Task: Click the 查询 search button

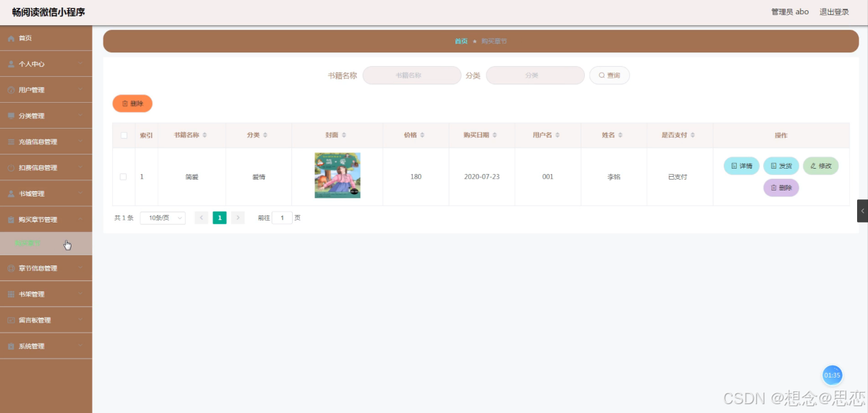Action: [x=609, y=76]
